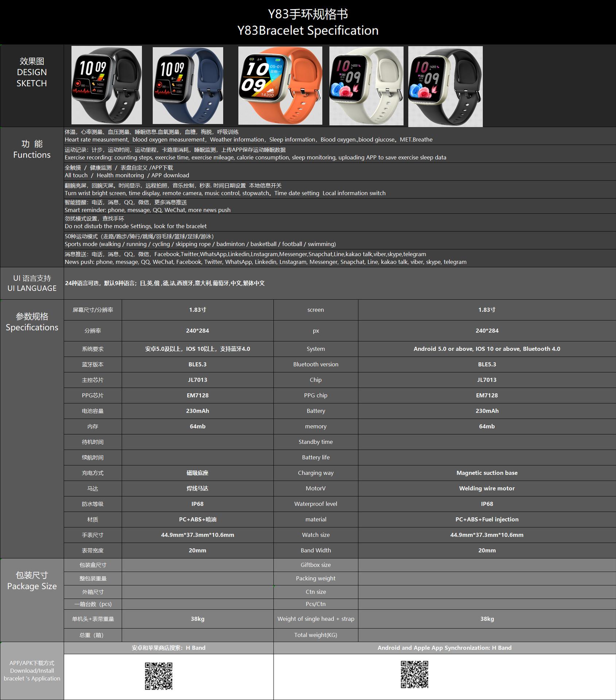616x700 pixels.
Task: Click the 'Welding wire motor' value cell
Action: click(x=487, y=488)
